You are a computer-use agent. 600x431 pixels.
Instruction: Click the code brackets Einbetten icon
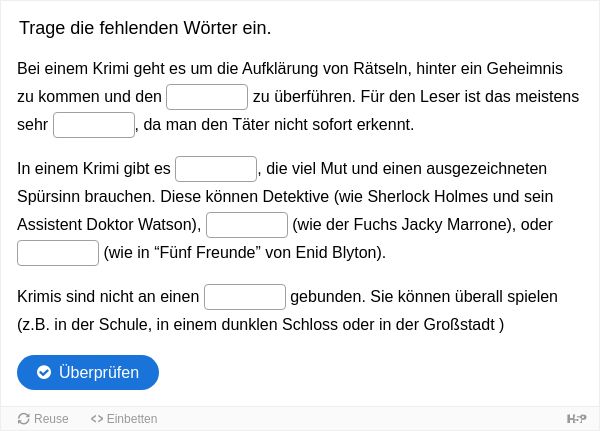[x=97, y=419]
